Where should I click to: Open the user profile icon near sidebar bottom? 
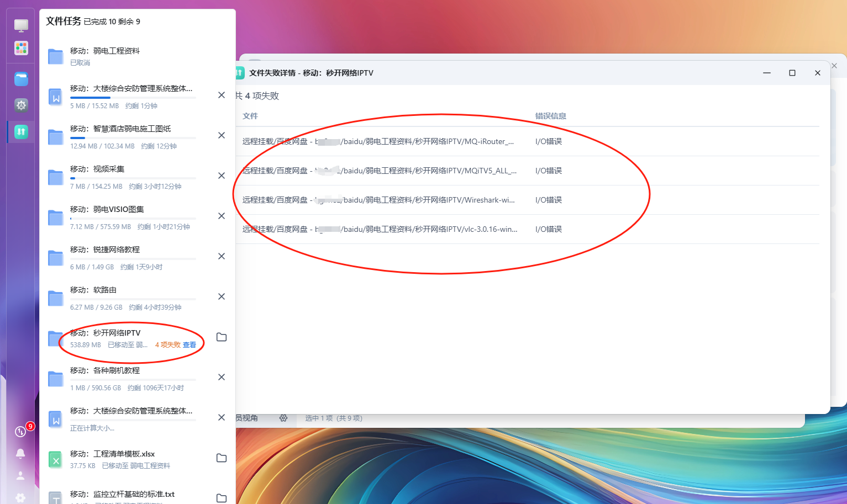[x=20, y=475]
